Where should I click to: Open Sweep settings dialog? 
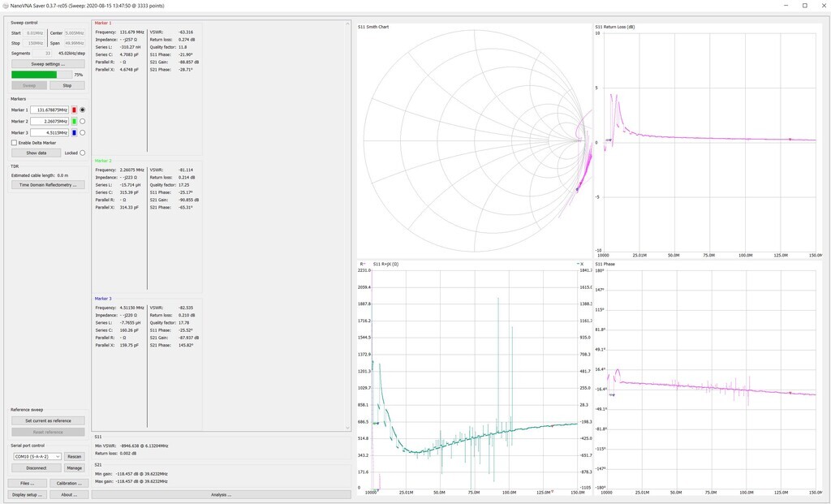coord(47,63)
